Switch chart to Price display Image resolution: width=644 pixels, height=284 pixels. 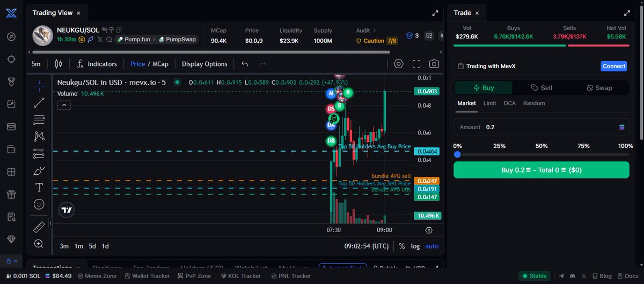point(137,64)
